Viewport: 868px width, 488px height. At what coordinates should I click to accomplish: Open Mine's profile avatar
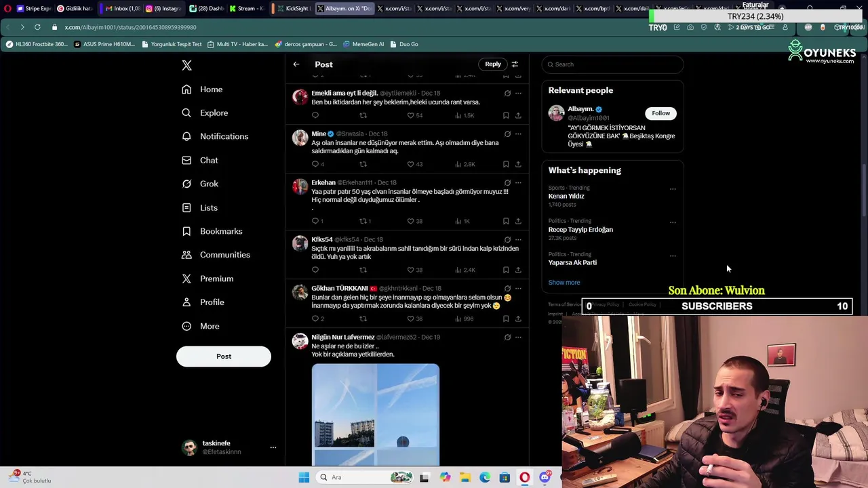coord(300,138)
